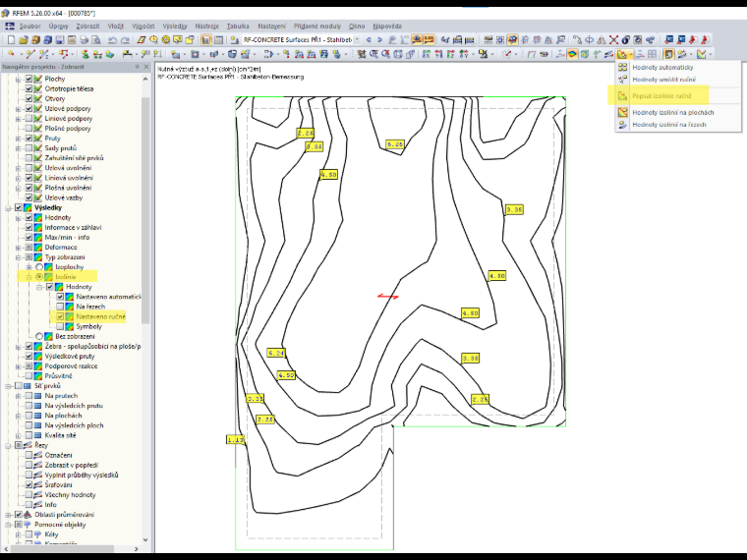Click the Redo arrow icon
747x560 pixels.
125,40
